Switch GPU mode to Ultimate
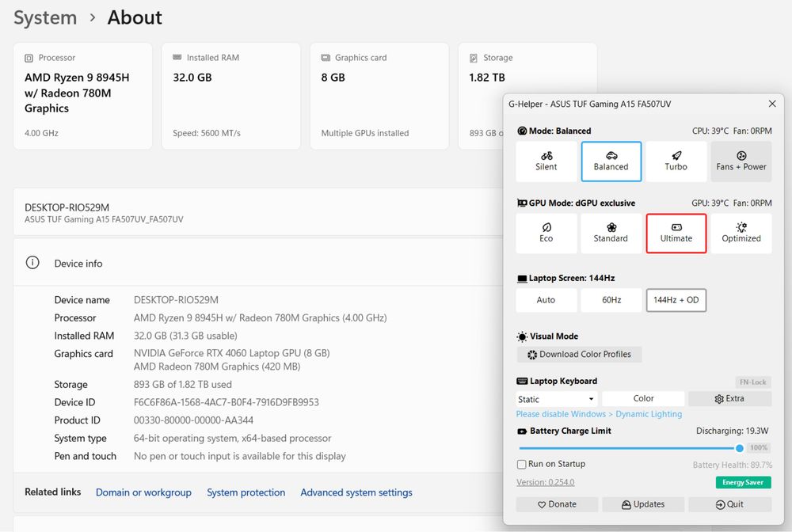Viewport: 792px width, 532px height. 676,234
